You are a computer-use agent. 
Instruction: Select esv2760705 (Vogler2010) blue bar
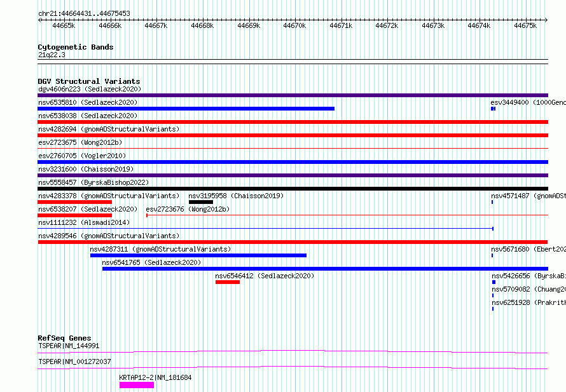click(x=293, y=162)
